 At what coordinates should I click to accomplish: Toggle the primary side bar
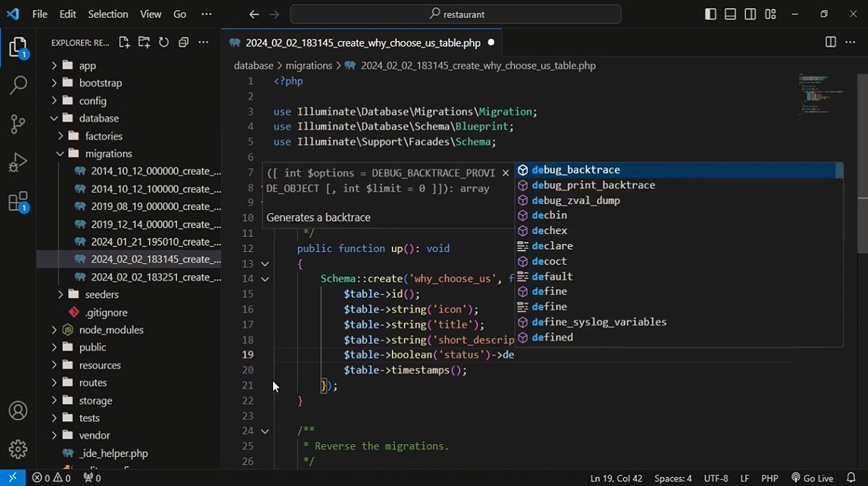pos(710,14)
